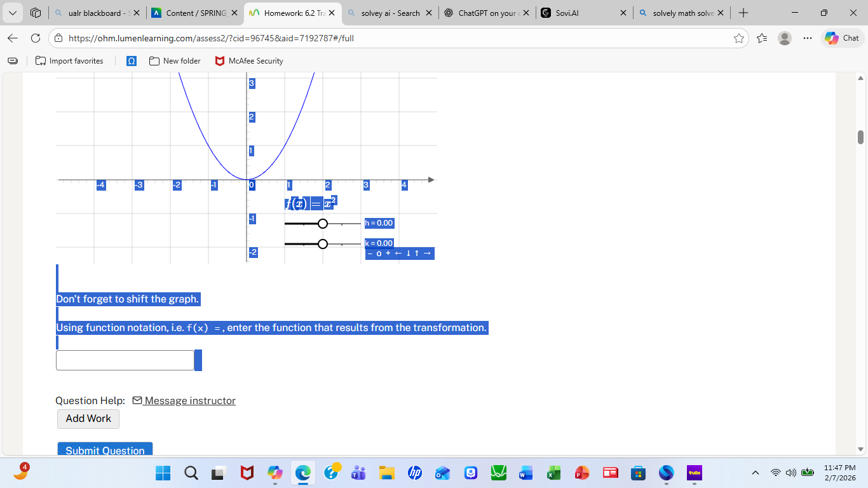Go back using the browser back arrow
The image size is (868, 488).
[13, 38]
